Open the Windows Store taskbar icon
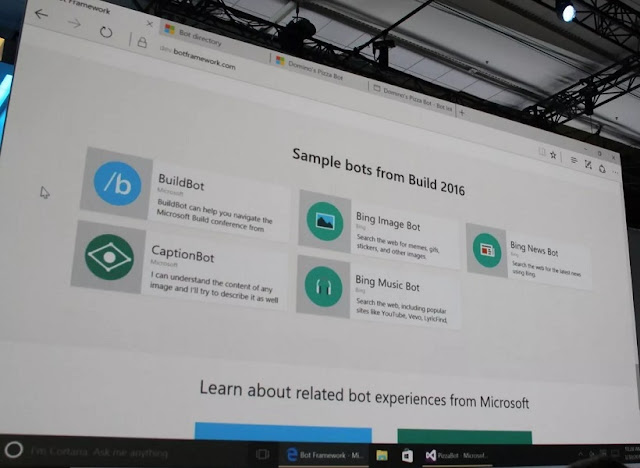Screen dimensions: 640x468 (407, 455)
